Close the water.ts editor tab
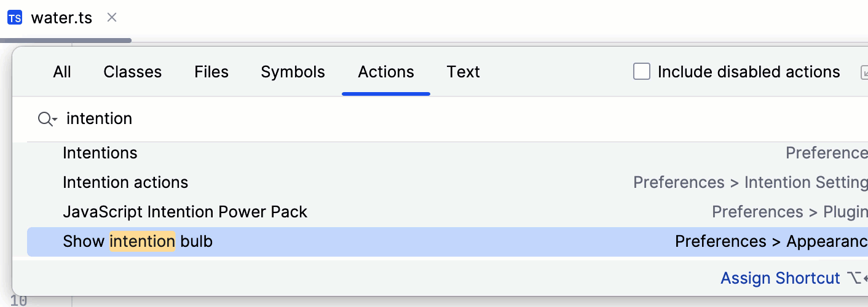868x307 pixels. [x=112, y=18]
